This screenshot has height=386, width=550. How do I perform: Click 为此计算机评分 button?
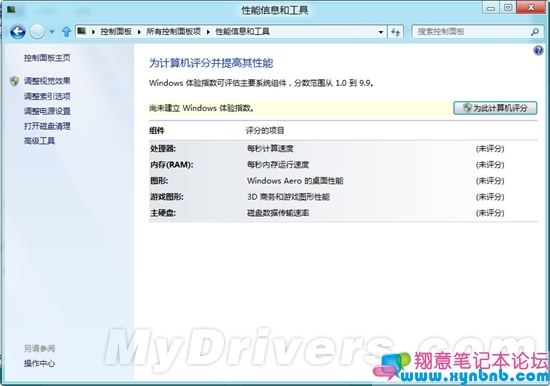pos(495,108)
